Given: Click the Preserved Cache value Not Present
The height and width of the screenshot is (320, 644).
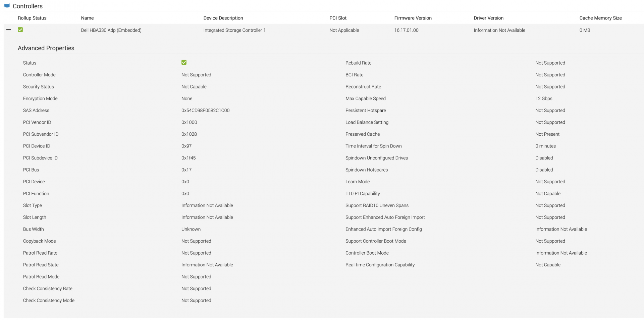Looking at the screenshot, I should 547,134.
